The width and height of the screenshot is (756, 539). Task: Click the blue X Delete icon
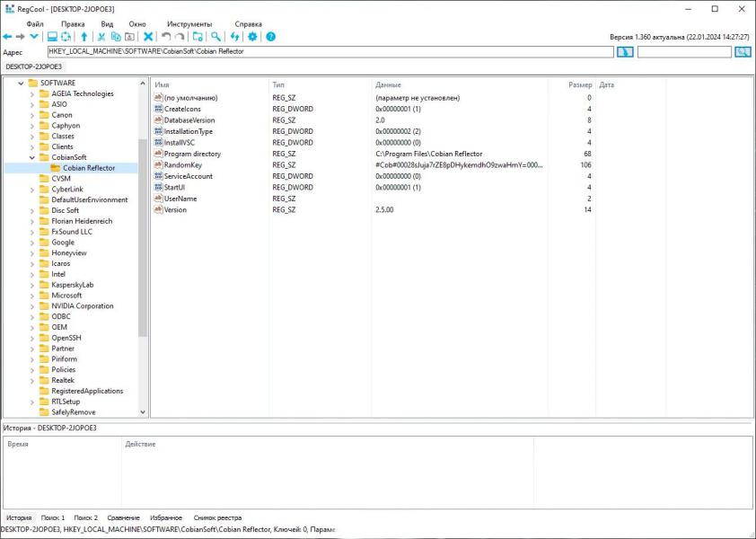point(148,37)
